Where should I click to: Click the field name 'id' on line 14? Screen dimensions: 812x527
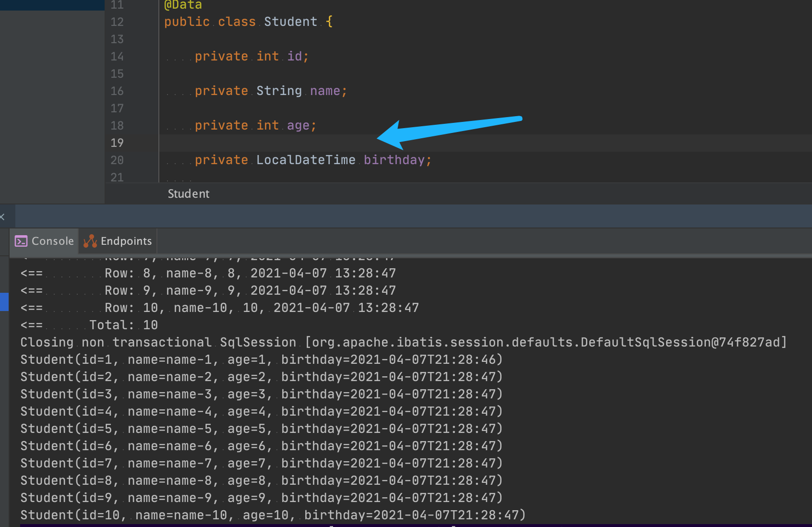(x=295, y=57)
